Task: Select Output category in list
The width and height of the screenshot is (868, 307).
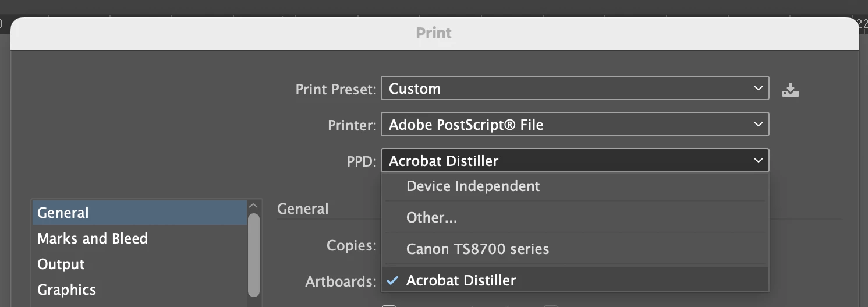Action: tap(140, 264)
